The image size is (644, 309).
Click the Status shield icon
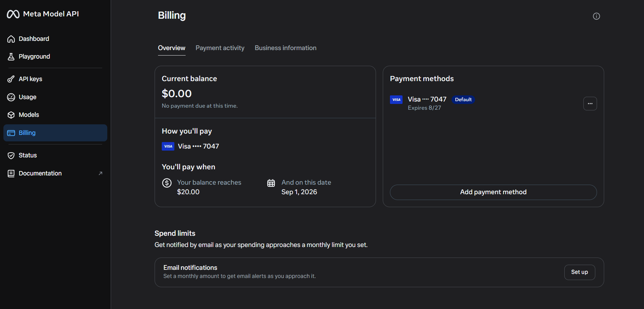click(11, 155)
